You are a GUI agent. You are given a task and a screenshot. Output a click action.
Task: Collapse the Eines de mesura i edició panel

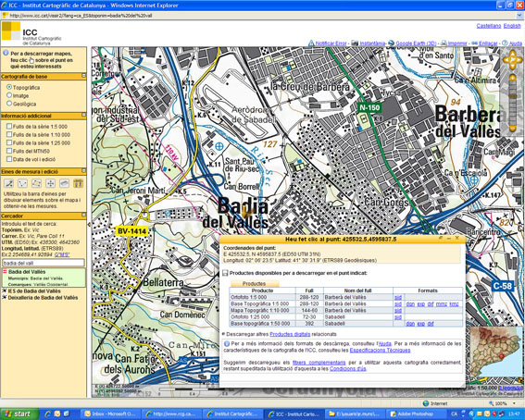[83, 171]
